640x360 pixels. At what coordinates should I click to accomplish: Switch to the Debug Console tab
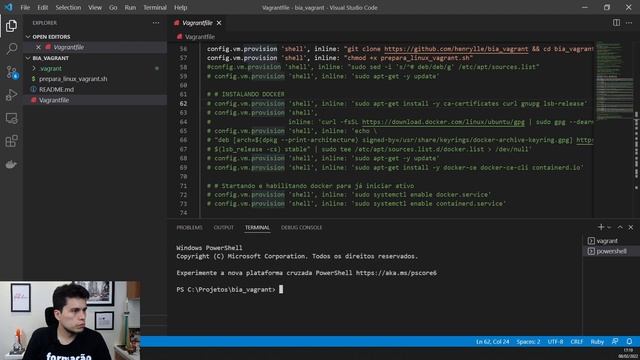[x=302, y=227]
